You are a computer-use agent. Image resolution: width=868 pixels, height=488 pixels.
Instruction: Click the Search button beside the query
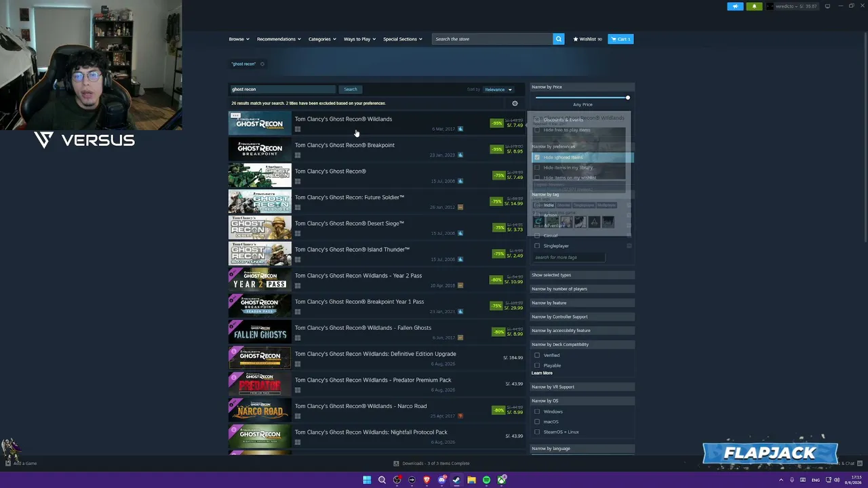click(350, 89)
